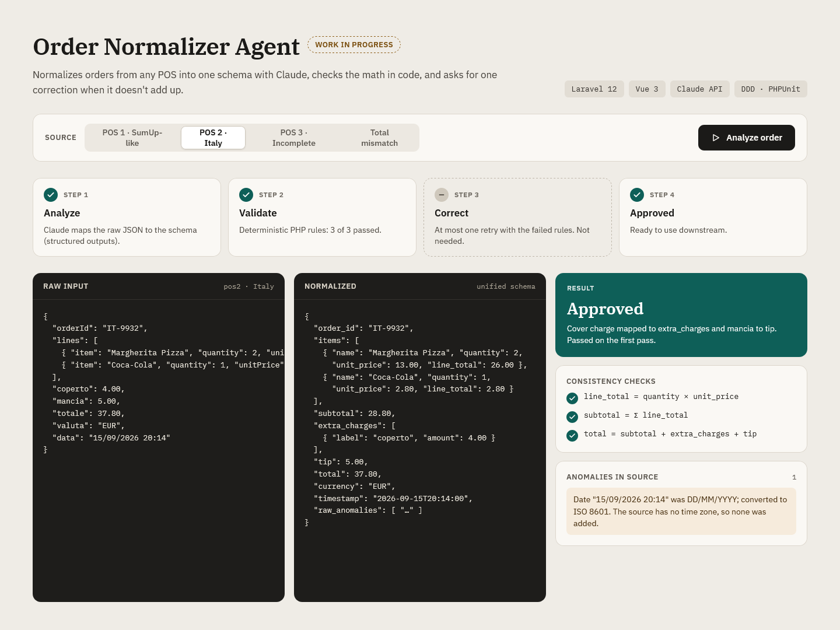Click the large Approved result heading
This screenshot has width=840, height=630.
(x=605, y=309)
